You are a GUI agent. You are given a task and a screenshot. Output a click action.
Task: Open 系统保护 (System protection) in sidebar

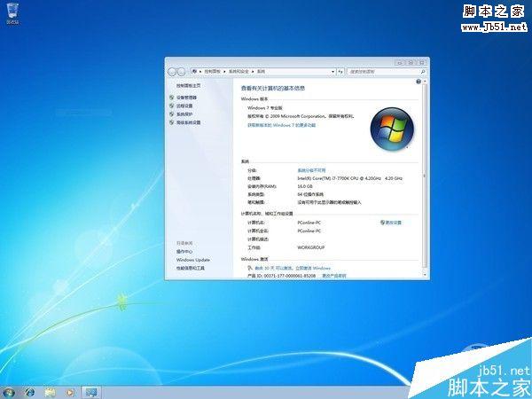click(x=184, y=114)
